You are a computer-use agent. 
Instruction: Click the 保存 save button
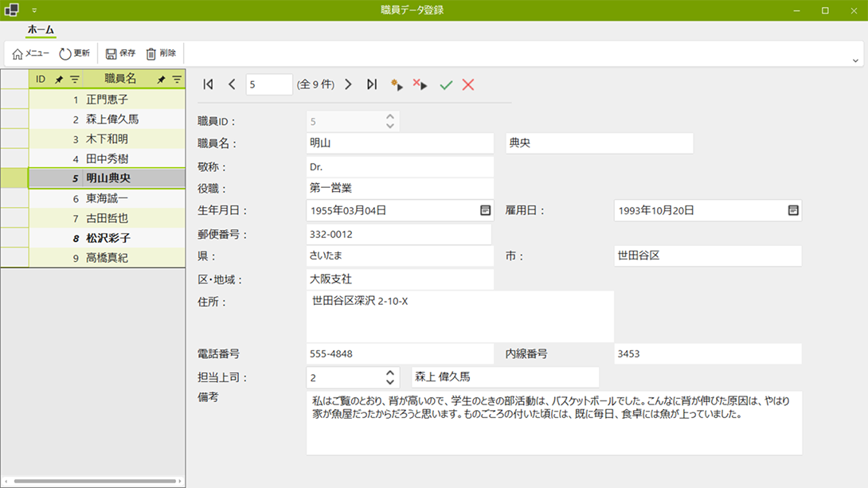(x=121, y=53)
